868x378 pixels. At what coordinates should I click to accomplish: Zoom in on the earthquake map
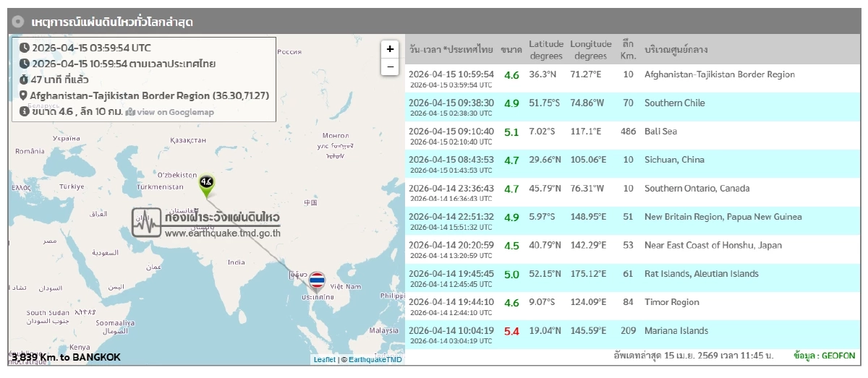pos(390,49)
